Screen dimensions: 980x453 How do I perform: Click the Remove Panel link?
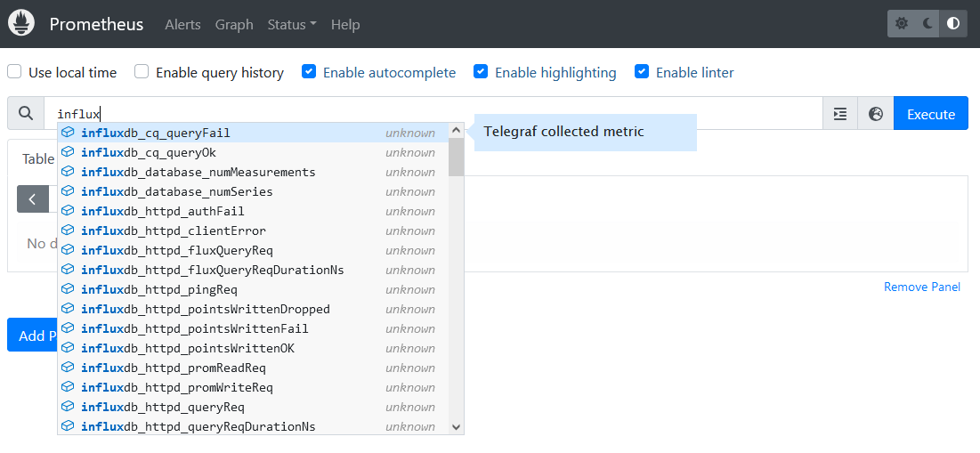pos(922,287)
